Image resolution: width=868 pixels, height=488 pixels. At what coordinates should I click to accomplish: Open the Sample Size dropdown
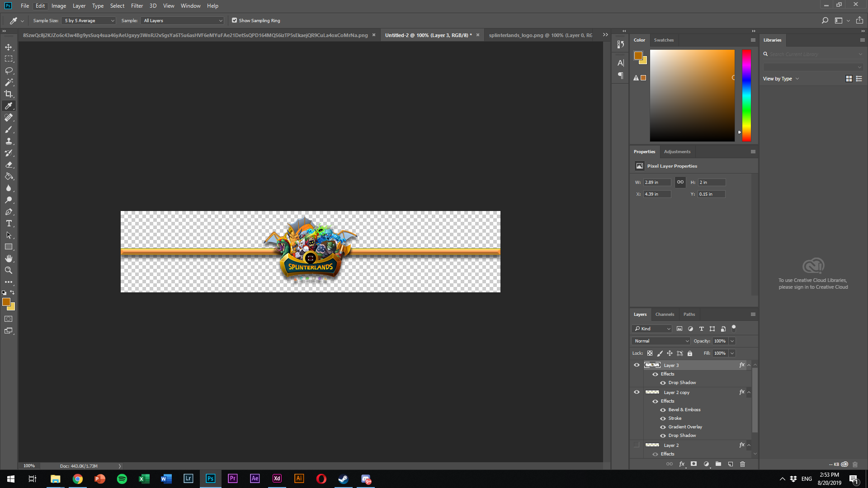pos(89,20)
